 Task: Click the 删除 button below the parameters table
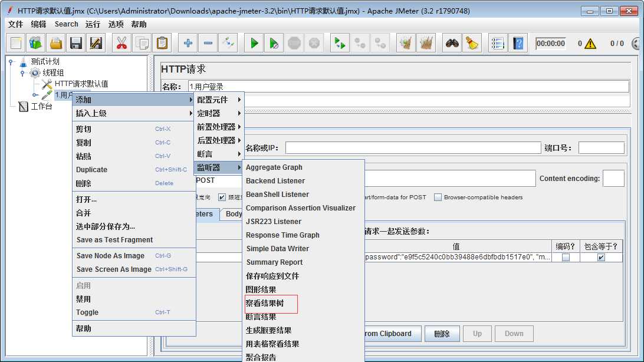pos(442,334)
